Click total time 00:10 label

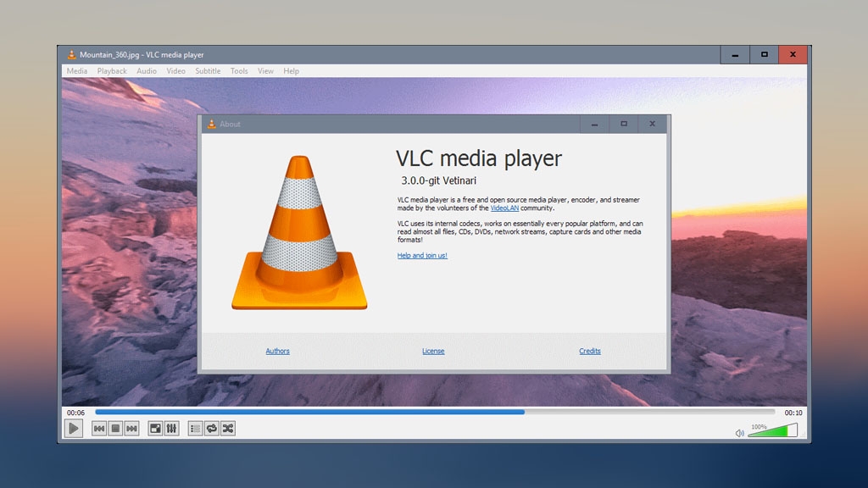coord(793,413)
